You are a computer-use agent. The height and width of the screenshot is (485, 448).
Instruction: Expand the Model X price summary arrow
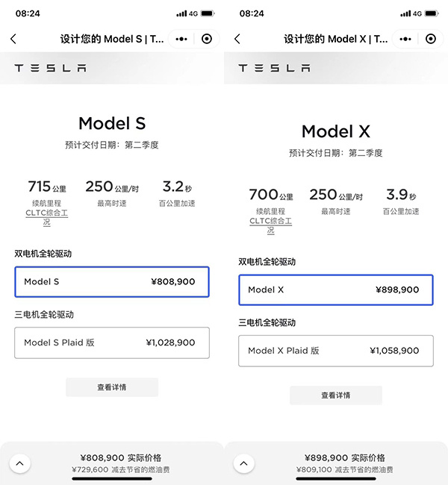click(x=243, y=463)
